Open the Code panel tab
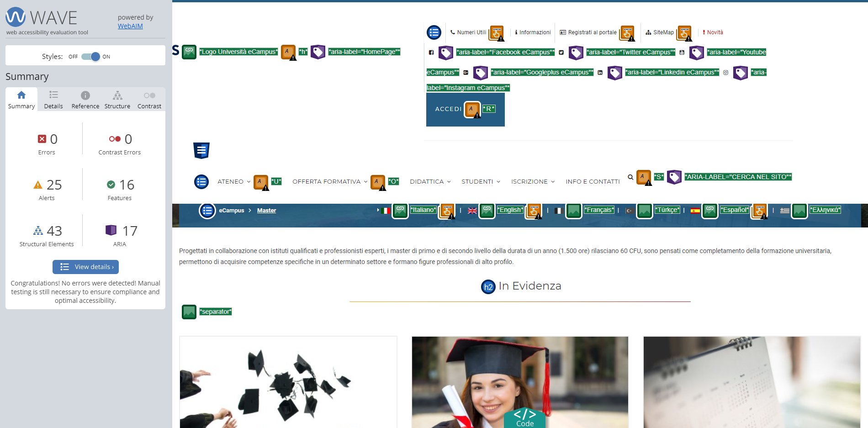The height and width of the screenshot is (428, 868). [x=524, y=418]
